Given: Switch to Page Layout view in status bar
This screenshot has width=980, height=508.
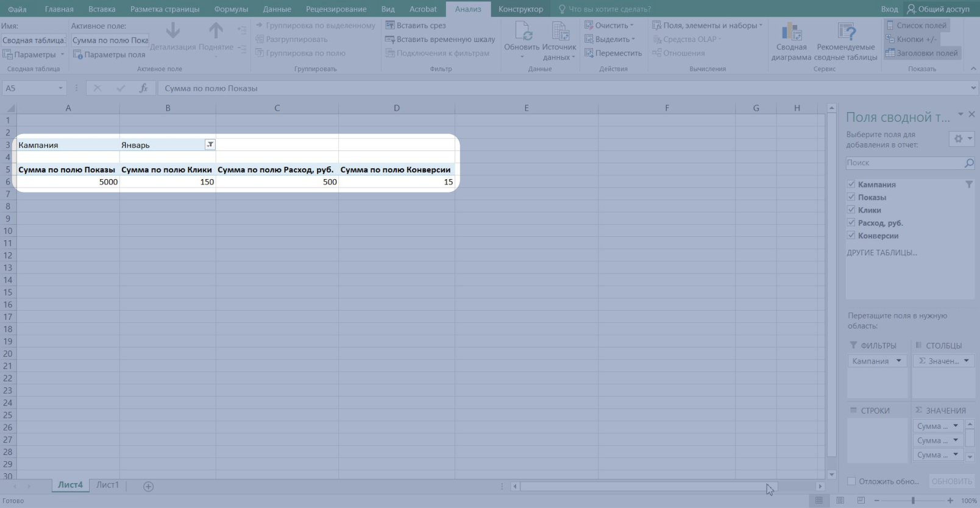Looking at the screenshot, I should pyautogui.click(x=840, y=501).
